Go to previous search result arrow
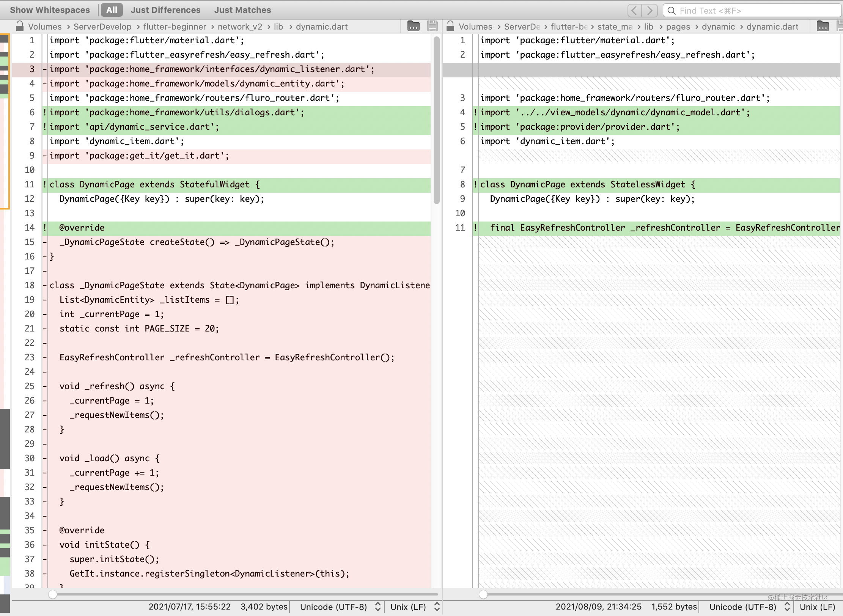The width and height of the screenshot is (843, 616). 635,10
